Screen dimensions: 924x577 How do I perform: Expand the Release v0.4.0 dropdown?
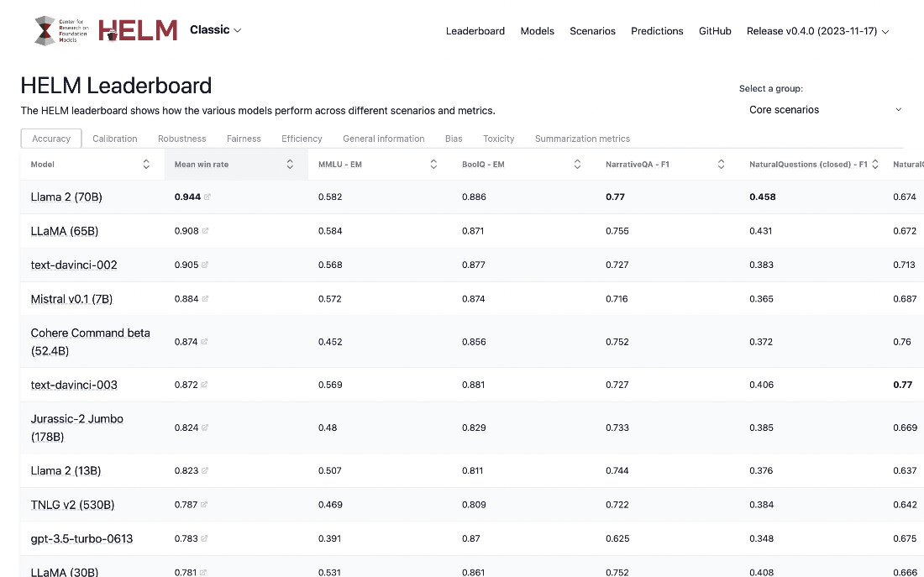click(x=817, y=30)
